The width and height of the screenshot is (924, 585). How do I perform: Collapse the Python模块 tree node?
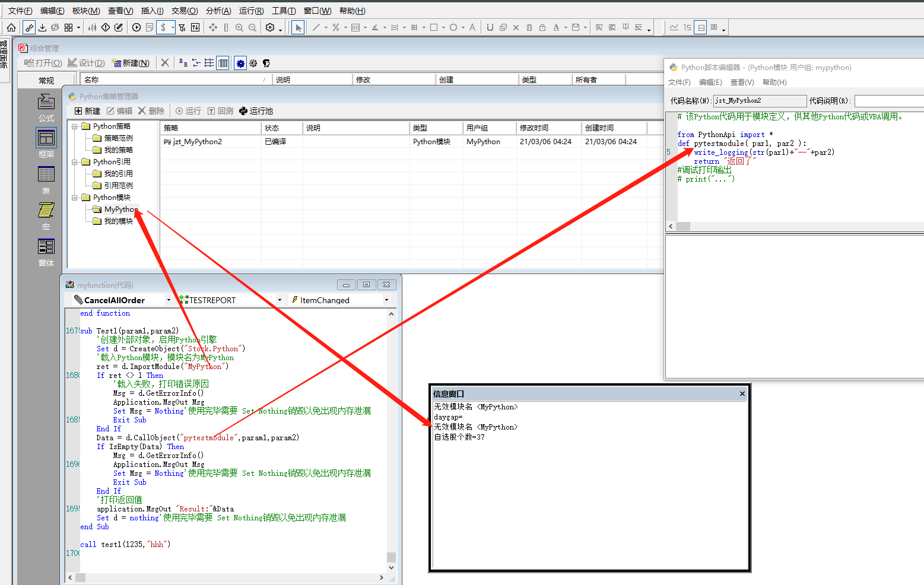75,198
